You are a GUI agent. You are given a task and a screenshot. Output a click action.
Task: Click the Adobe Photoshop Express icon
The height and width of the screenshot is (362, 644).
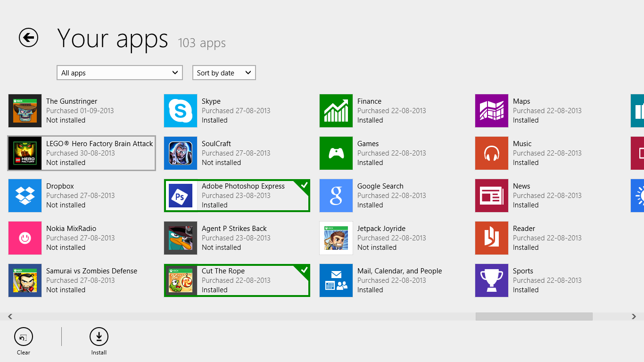pos(181,196)
